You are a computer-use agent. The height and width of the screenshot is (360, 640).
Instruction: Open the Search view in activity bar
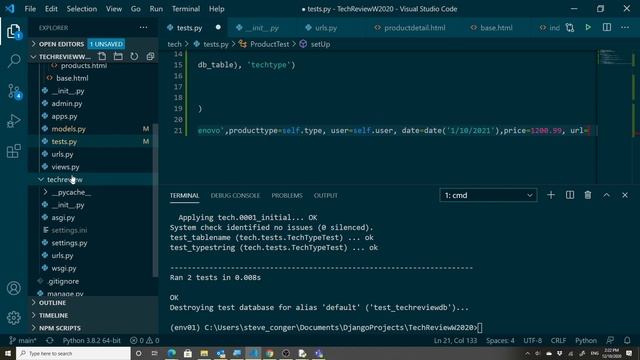[14, 61]
